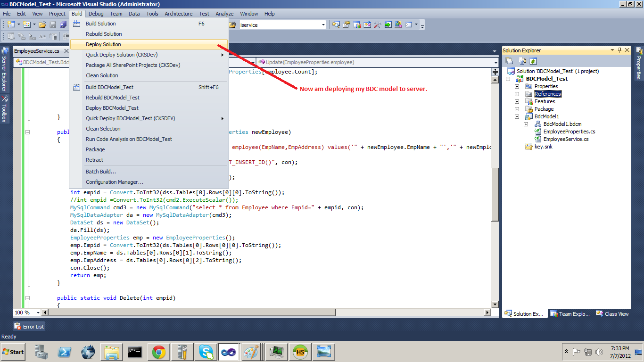This screenshot has width=644, height=362.
Task: Click the New Project toolbar icon
Action: [x=11, y=25]
